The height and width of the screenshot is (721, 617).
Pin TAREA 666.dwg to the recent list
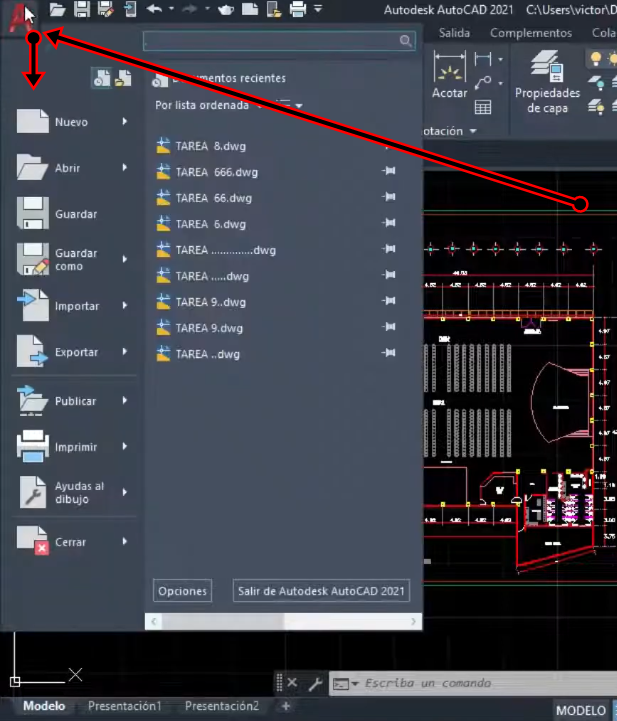pos(388,171)
